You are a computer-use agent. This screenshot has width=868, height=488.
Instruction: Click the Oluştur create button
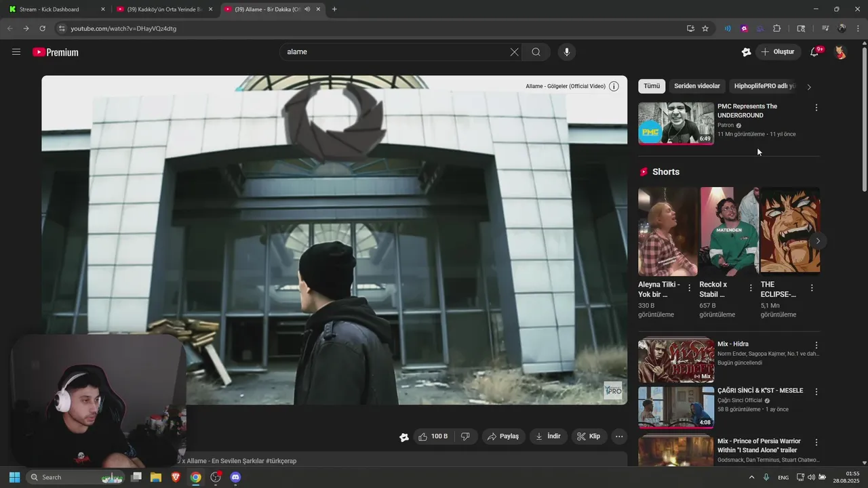pyautogui.click(x=778, y=52)
